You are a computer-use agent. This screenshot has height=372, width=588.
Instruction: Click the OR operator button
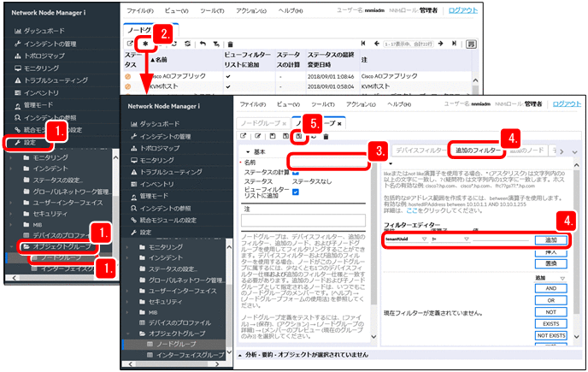(x=551, y=300)
